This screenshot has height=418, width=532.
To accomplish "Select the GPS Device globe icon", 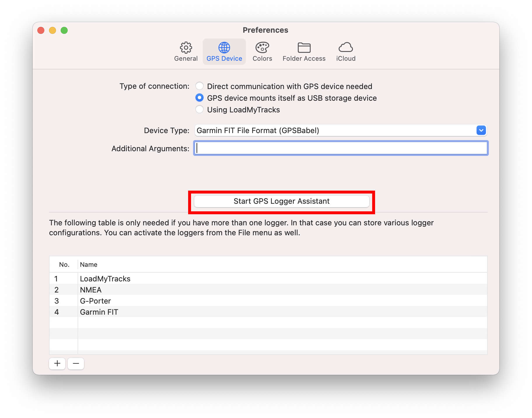I will coord(224,48).
